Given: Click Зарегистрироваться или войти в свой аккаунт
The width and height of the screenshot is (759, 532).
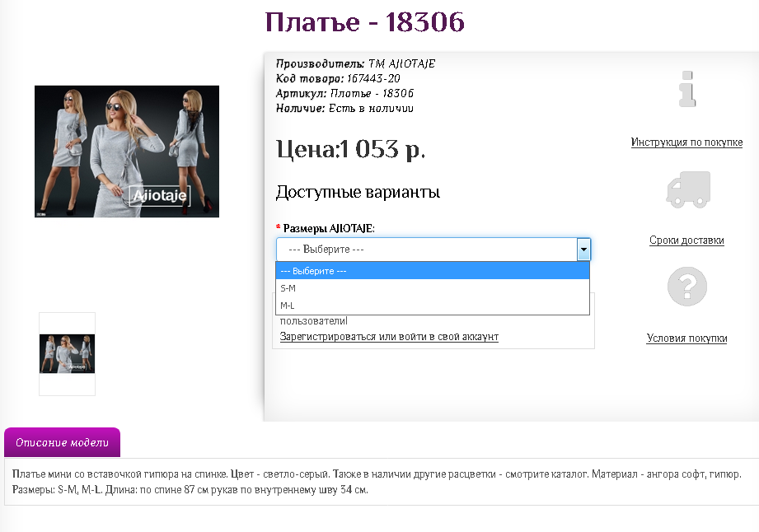Looking at the screenshot, I should pyautogui.click(x=389, y=337).
